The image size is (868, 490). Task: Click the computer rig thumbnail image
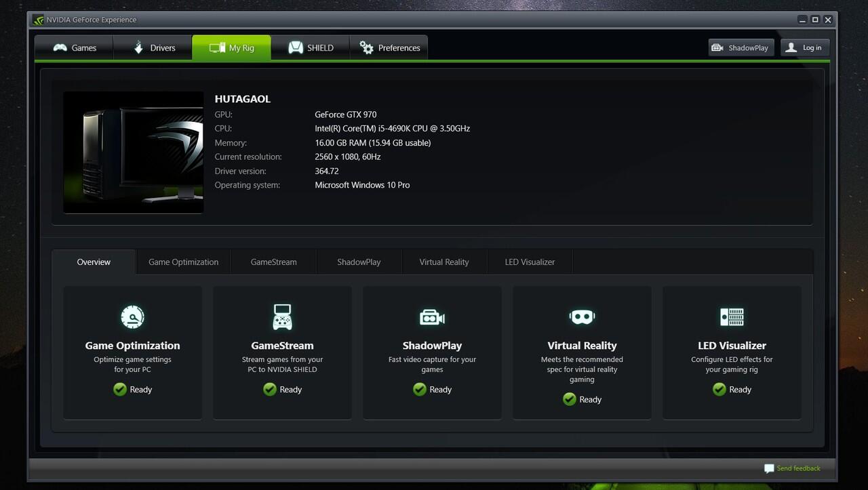(134, 152)
